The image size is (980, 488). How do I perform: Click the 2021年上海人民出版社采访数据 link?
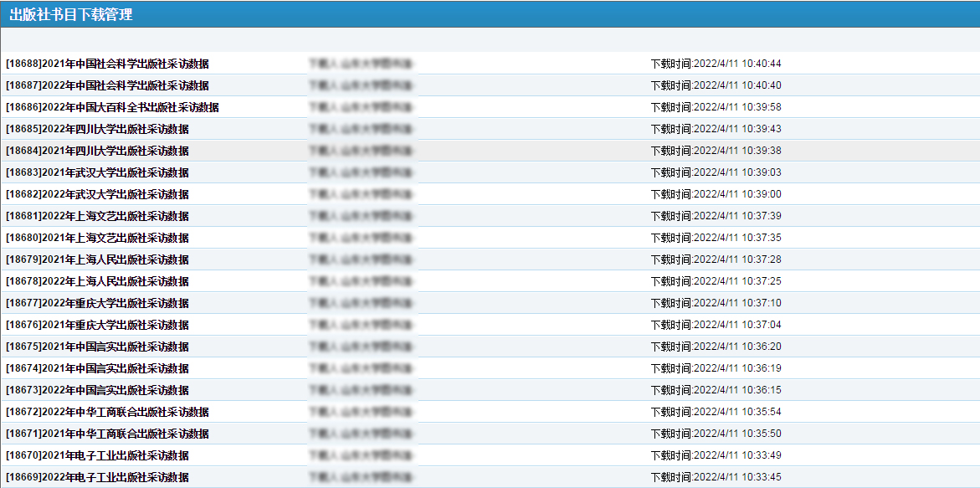pos(97,259)
